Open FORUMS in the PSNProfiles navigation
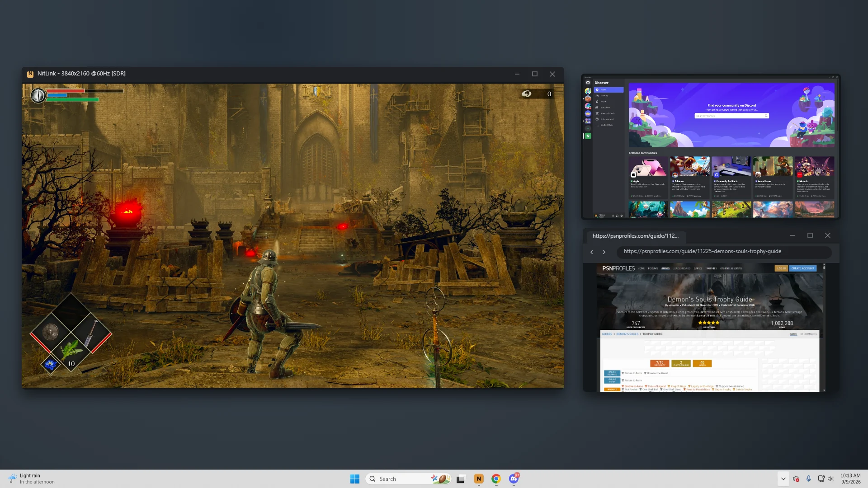The image size is (868, 488). tap(653, 268)
